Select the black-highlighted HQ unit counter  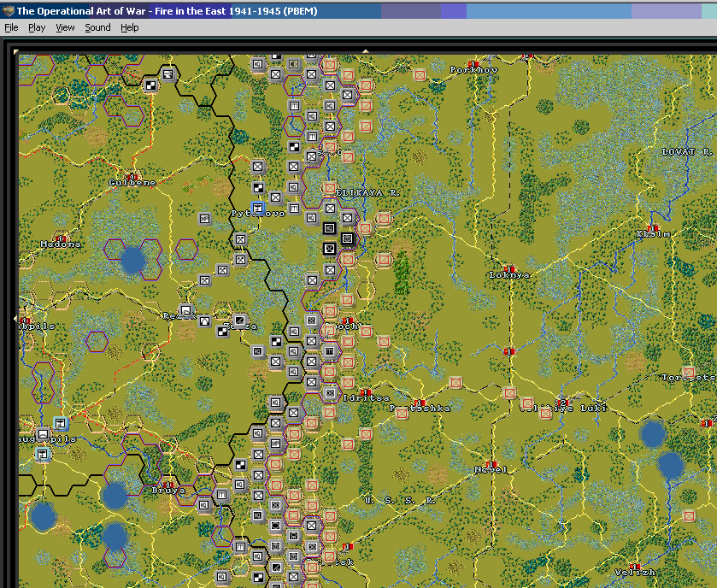click(330, 228)
